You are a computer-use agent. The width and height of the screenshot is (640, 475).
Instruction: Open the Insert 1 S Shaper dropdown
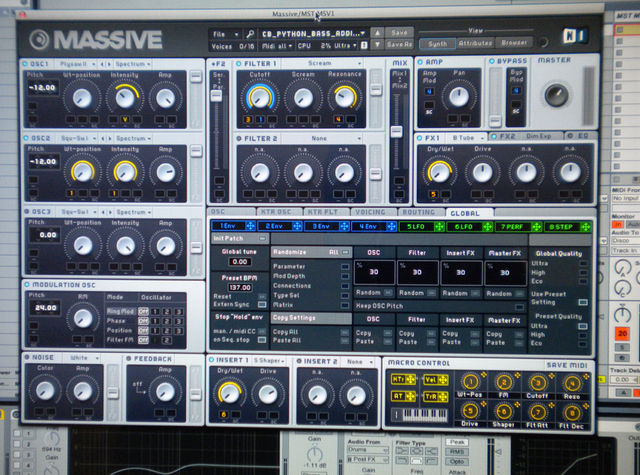(269, 361)
